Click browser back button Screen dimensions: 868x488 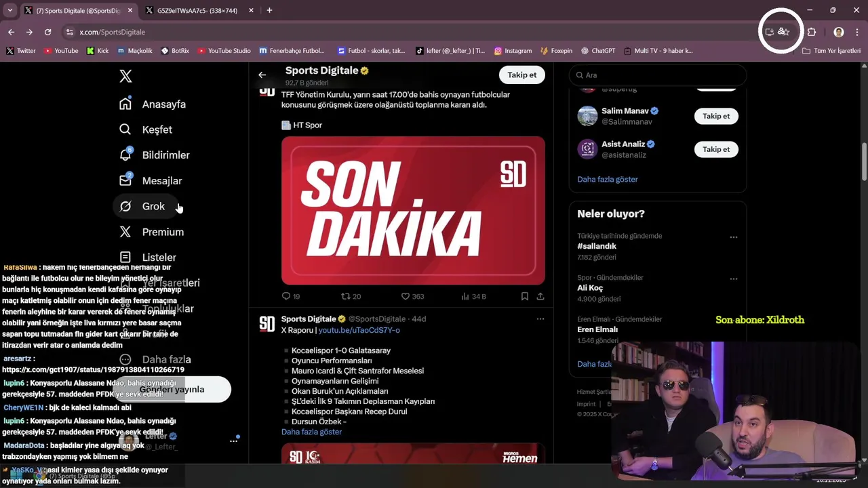pos(11,32)
